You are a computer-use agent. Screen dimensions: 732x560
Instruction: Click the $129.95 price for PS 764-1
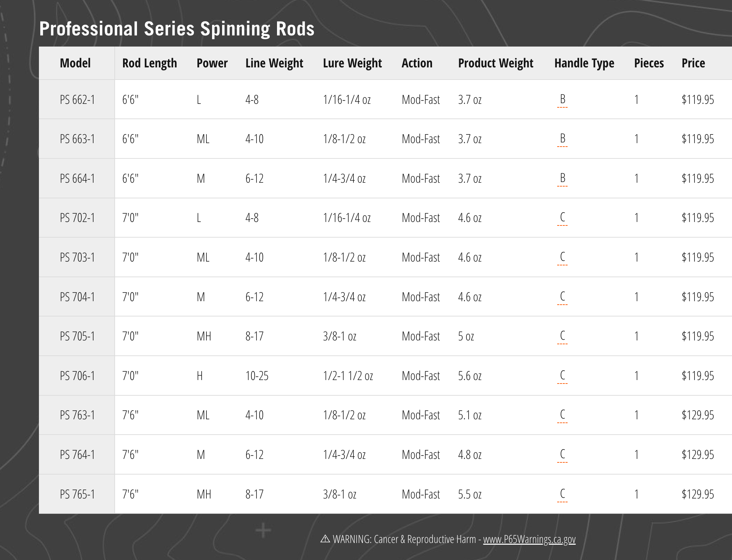[x=698, y=455]
